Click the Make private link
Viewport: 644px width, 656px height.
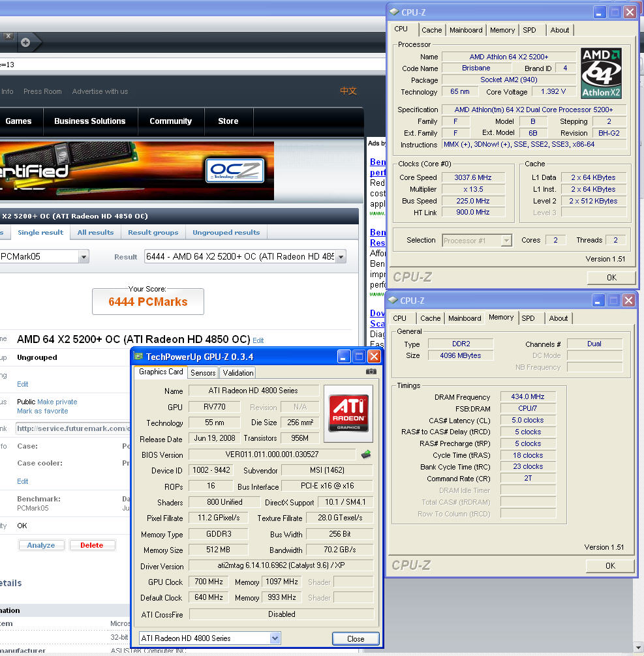pos(57,402)
